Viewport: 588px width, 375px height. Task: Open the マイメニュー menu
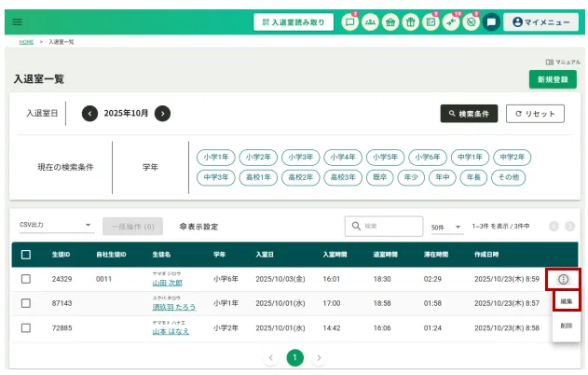[x=540, y=21]
